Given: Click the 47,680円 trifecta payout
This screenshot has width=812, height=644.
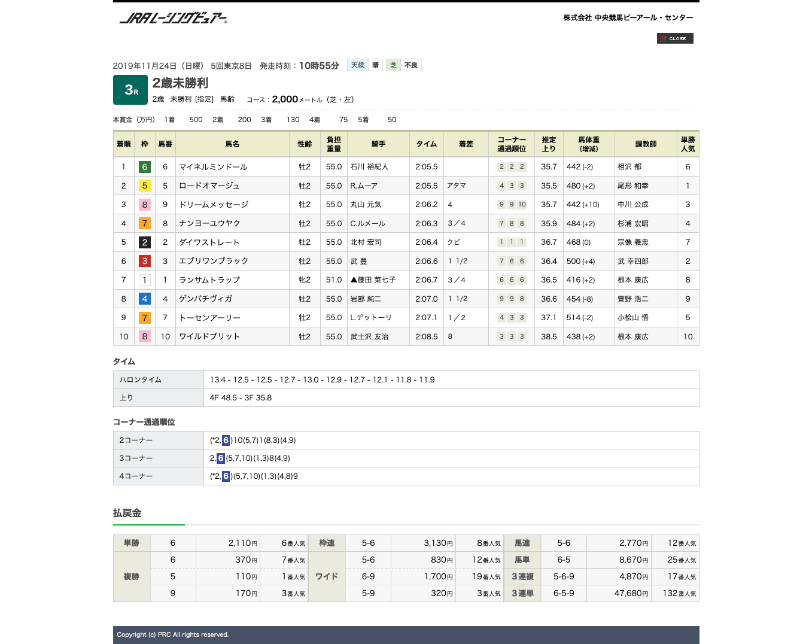Looking at the screenshot, I should [631, 593].
